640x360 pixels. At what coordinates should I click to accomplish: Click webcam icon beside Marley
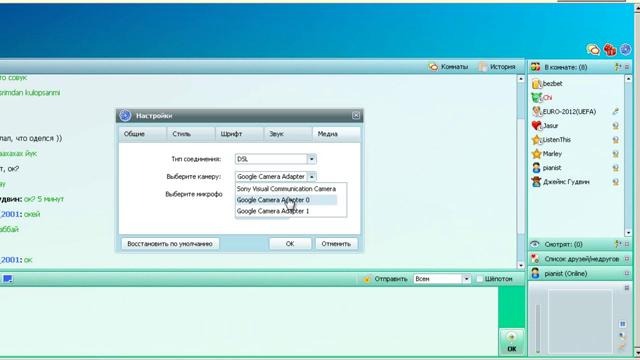coord(616,154)
